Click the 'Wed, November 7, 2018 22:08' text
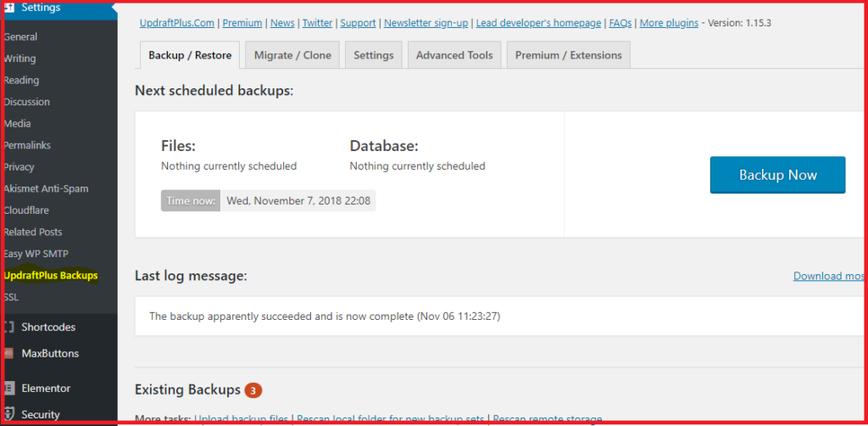The height and width of the screenshot is (426, 868). click(x=299, y=201)
